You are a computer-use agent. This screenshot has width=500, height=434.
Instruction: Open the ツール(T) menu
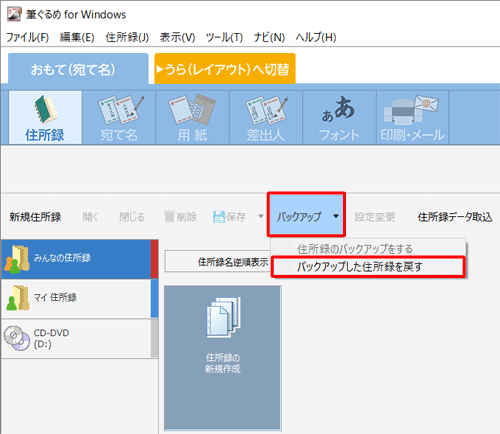[224, 37]
